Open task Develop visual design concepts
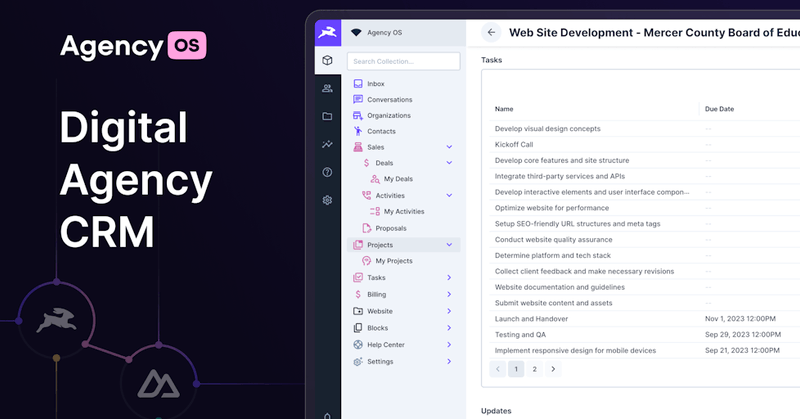This screenshot has width=800, height=419. [547, 129]
